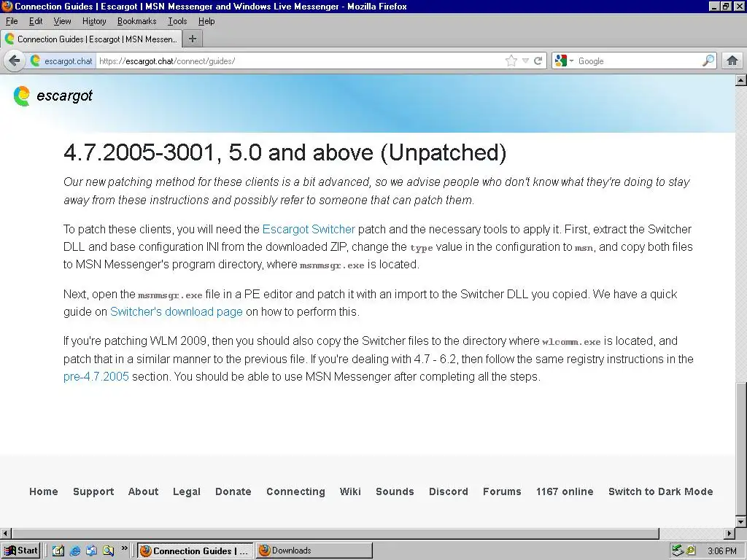The width and height of the screenshot is (747, 560).
Task: Click the 'wlcomm.exe' code text
Action: pyautogui.click(x=571, y=341)
